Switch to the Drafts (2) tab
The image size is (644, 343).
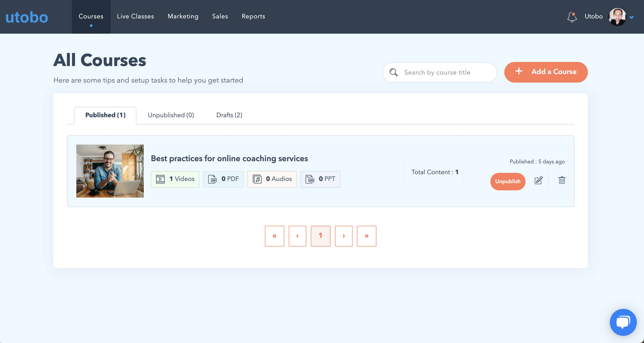(229, 115)
